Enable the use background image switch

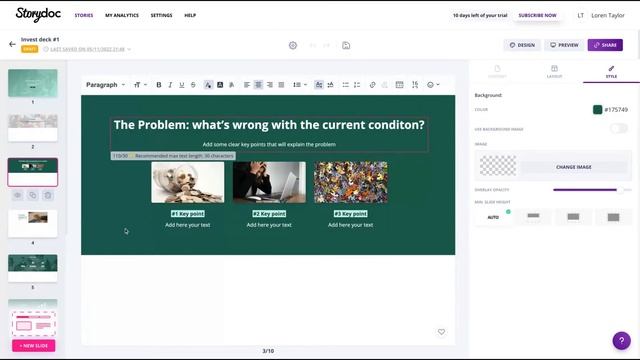click(x=619, y=129)
